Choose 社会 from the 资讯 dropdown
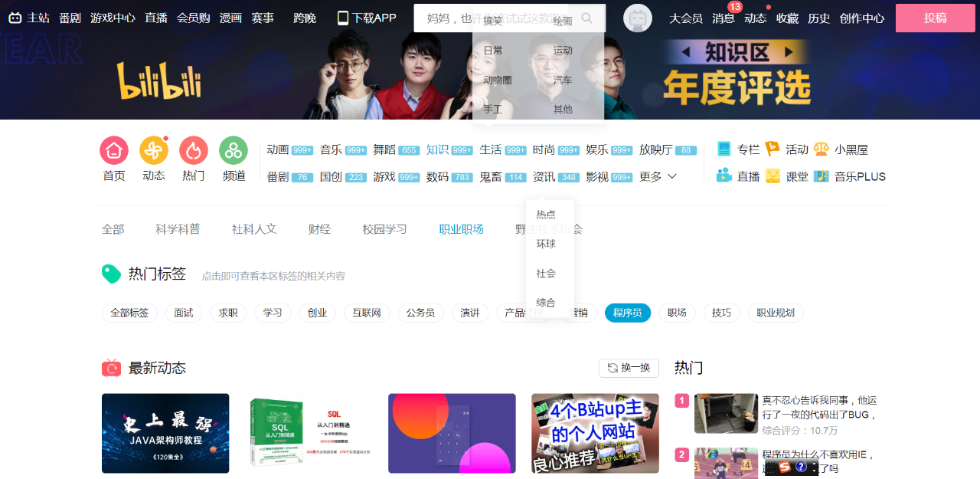This screenshot has width=980, height=479. pos(546,273)
